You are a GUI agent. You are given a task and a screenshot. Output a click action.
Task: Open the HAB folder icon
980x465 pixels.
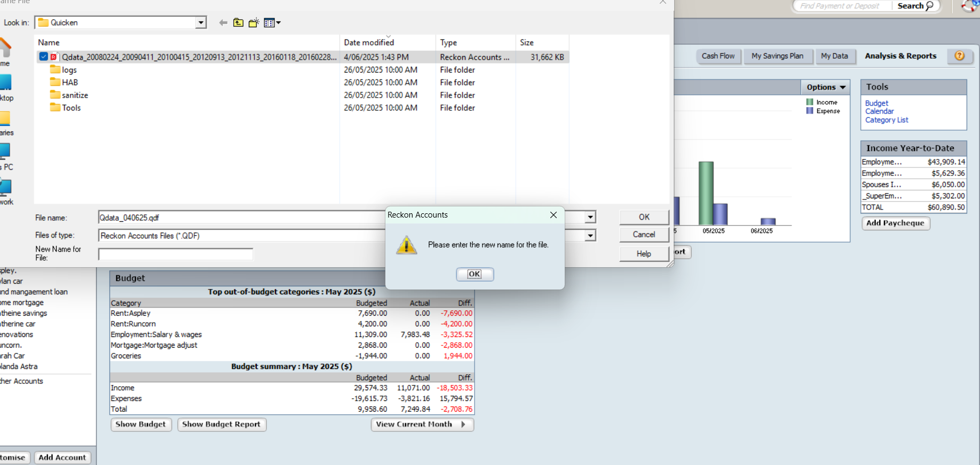[55, 82]
